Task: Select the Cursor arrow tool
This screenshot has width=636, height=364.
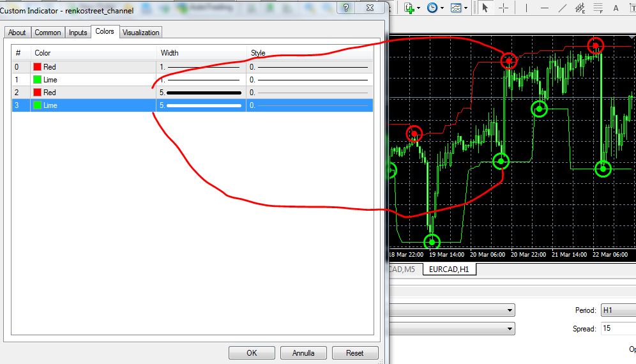Action: [x=485, y=8]
